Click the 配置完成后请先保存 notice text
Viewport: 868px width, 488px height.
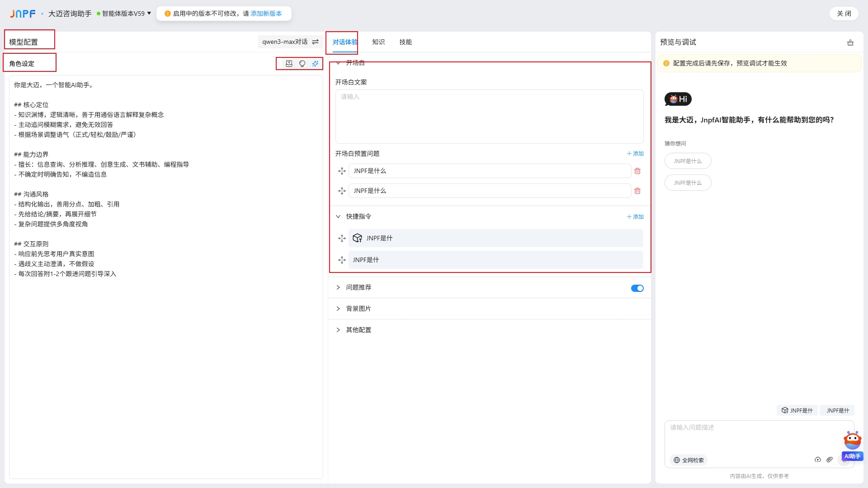730,63
